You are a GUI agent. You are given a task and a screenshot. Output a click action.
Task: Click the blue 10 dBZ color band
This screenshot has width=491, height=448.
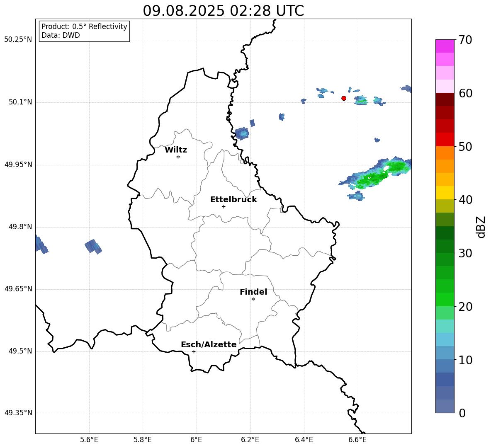point(445,353)
